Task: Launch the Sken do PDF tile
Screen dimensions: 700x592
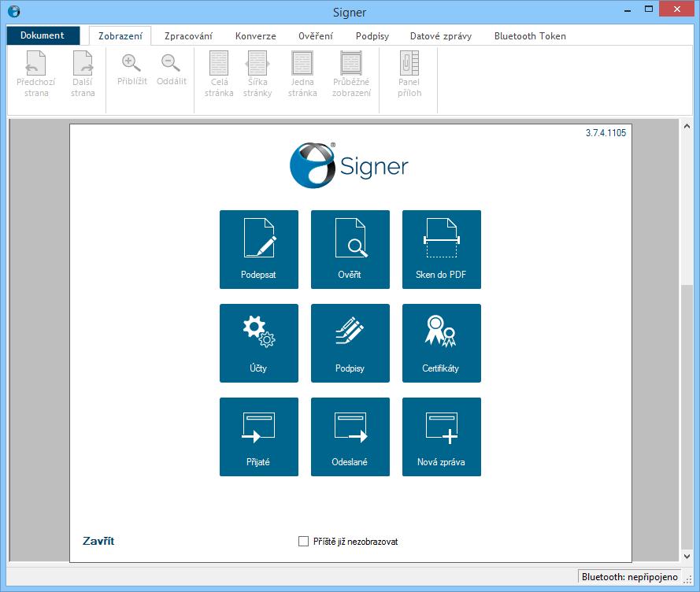Action: 442,250
